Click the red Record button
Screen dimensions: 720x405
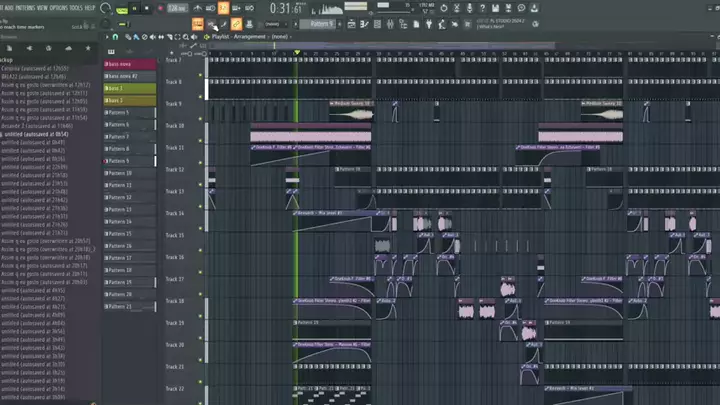[x=158, y=8]
